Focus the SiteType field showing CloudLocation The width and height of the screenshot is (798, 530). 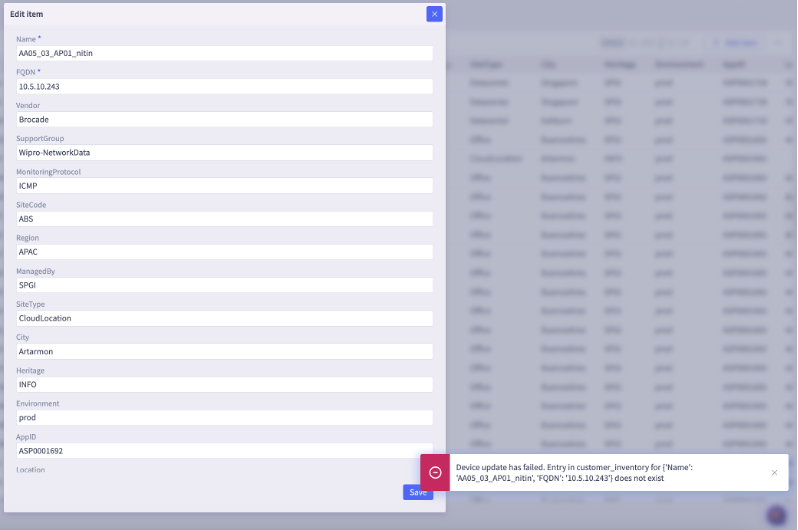(x=224, y=318)
